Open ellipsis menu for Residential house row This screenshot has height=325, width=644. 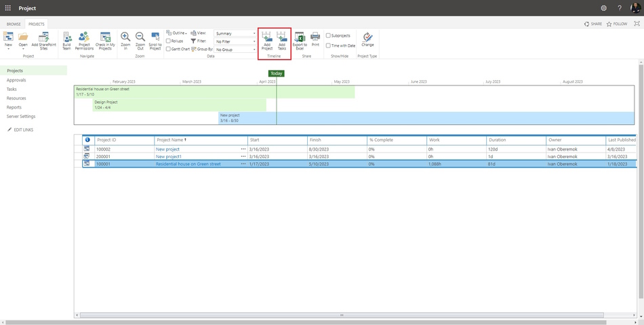(x=243, y=164)
